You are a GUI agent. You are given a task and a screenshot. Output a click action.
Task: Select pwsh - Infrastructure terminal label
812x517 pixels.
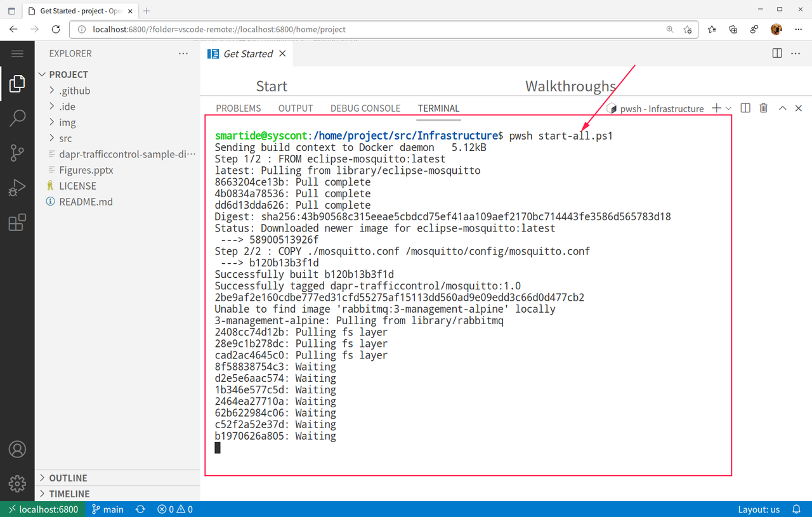click(x=655, y=108)
